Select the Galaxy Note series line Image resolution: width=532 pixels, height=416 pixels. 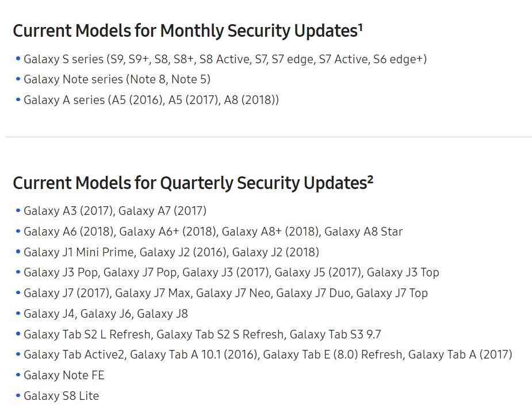point(117,79)
